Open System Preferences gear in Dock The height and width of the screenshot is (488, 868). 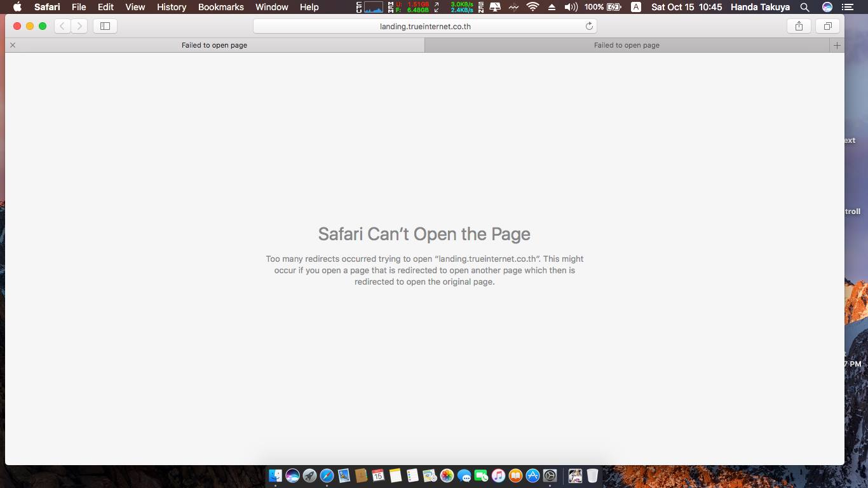click(x=550, y=475)
